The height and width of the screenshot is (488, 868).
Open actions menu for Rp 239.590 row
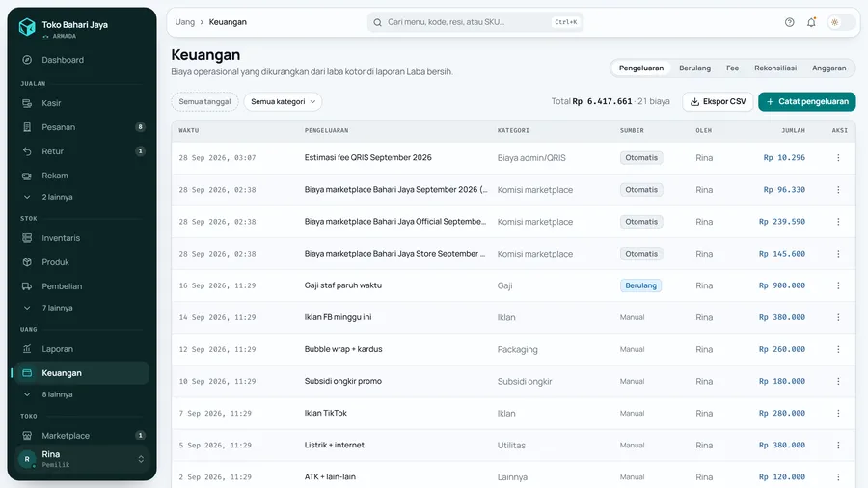coord(838,221)
